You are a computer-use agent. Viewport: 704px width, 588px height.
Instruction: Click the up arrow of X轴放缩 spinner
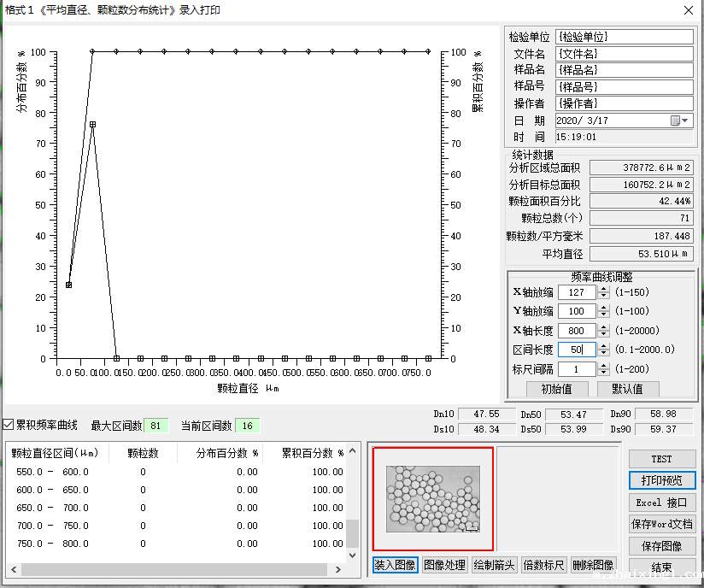603,288
